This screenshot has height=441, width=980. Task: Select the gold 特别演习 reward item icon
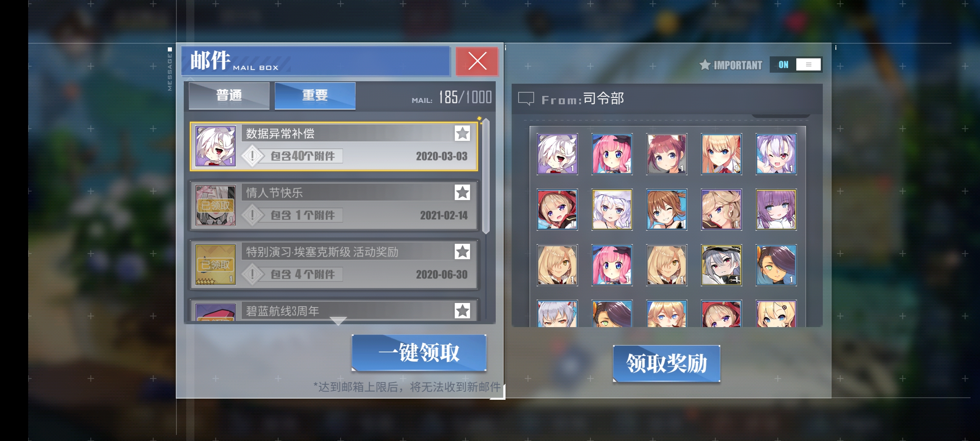[x=215, y=265]
